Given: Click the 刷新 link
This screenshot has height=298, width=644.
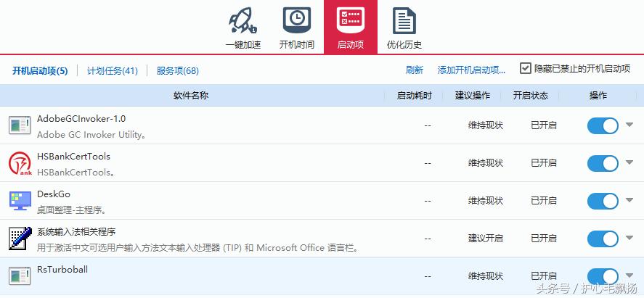Looking at the screenshot, I should click(415, 70).
